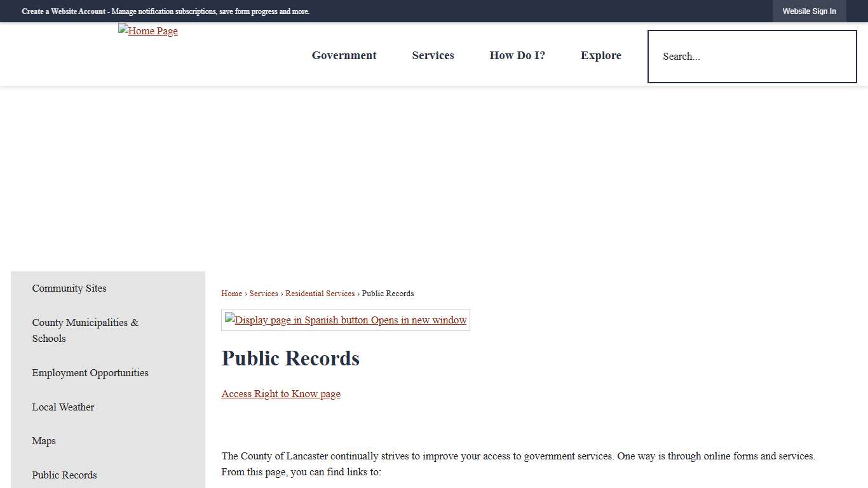Open Services from the breadcrumb trail
The image size is (868, 488).
(264, 293)
